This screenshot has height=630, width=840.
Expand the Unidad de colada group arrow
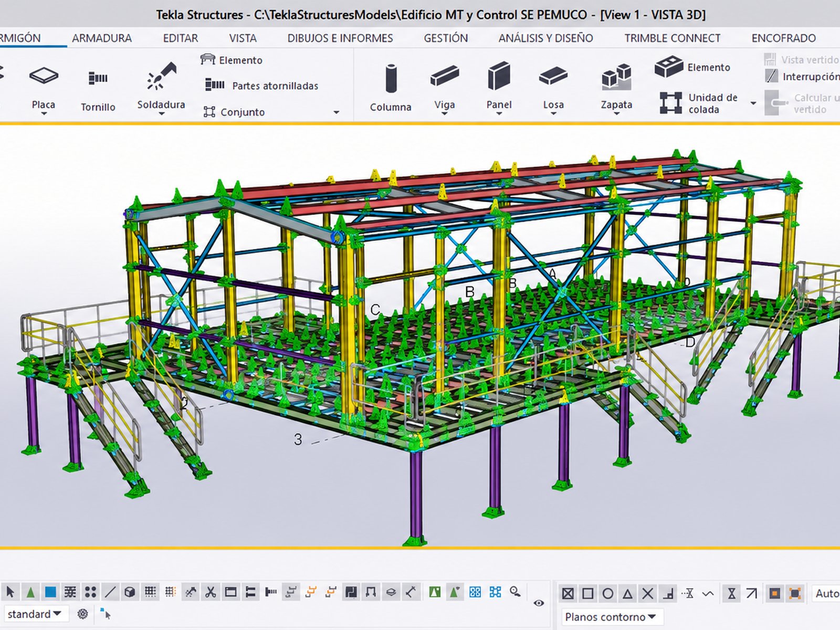point(753,103)
